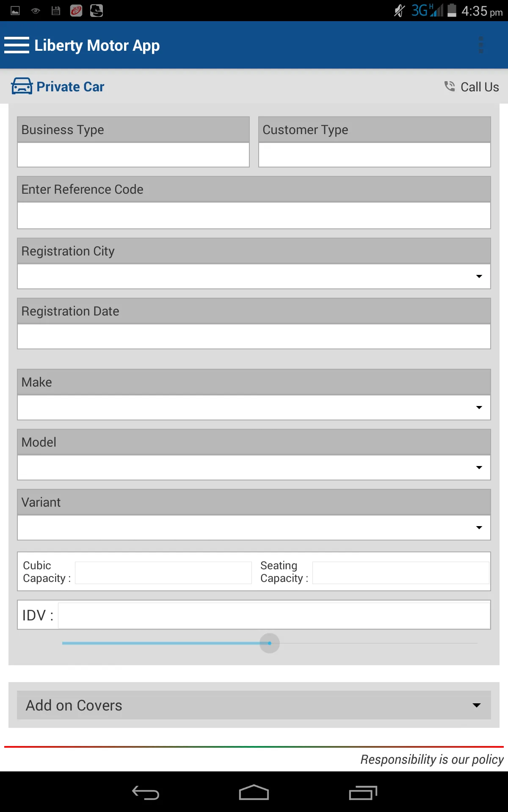
Task: Open the hamburger navigation menu
Action: (17, 45)
